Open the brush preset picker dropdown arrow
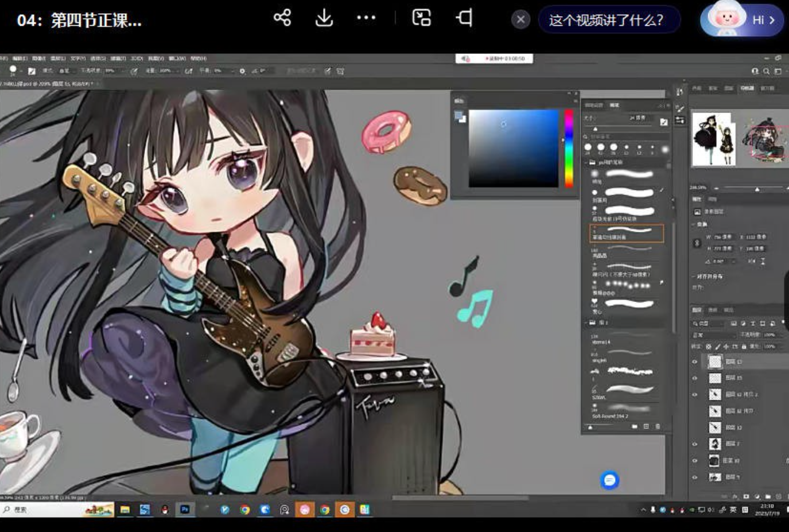The height and width of the screenshot is (532, 789). (21, 71)
